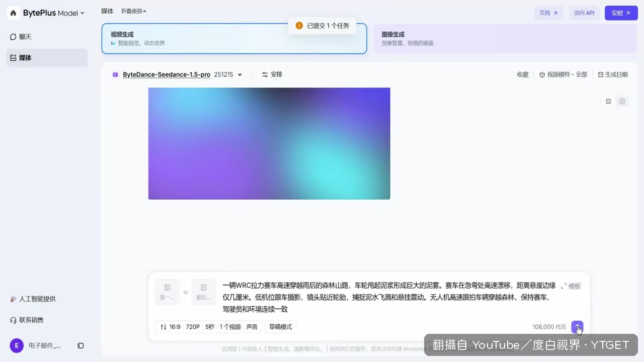Open the BytePlus Model dropdown
The image size is (644, 362).
coord(54,13)
